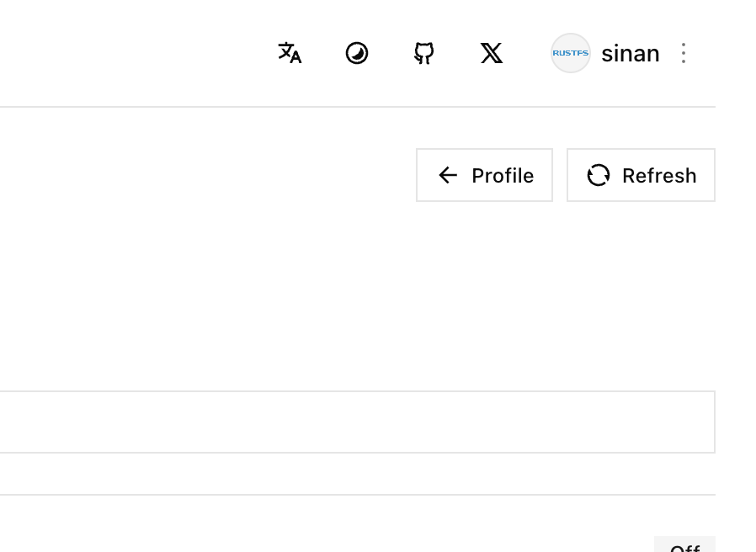
Task: Reload data with the Refresh button
Action: pos(641,175)
